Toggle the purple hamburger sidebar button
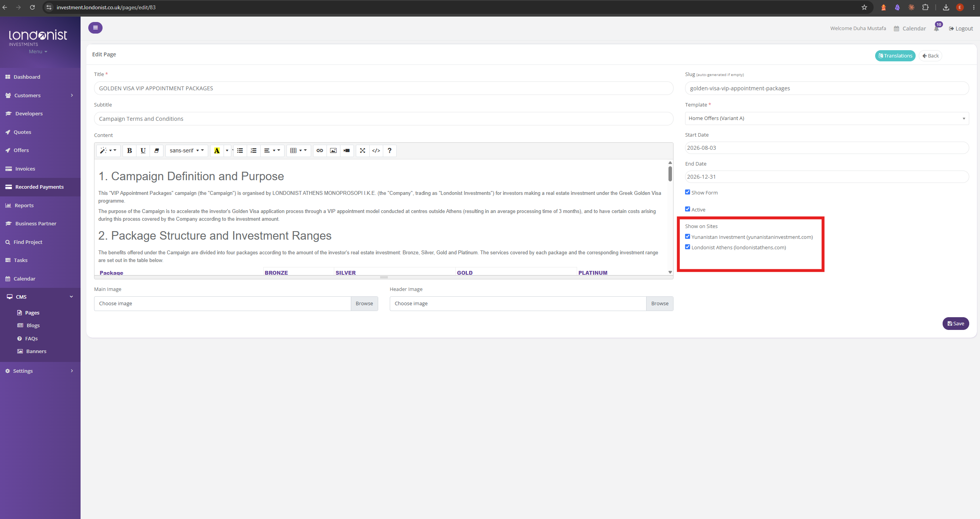Screen dimensions: 980x519 pyautogui.click(x=95, y=28)
